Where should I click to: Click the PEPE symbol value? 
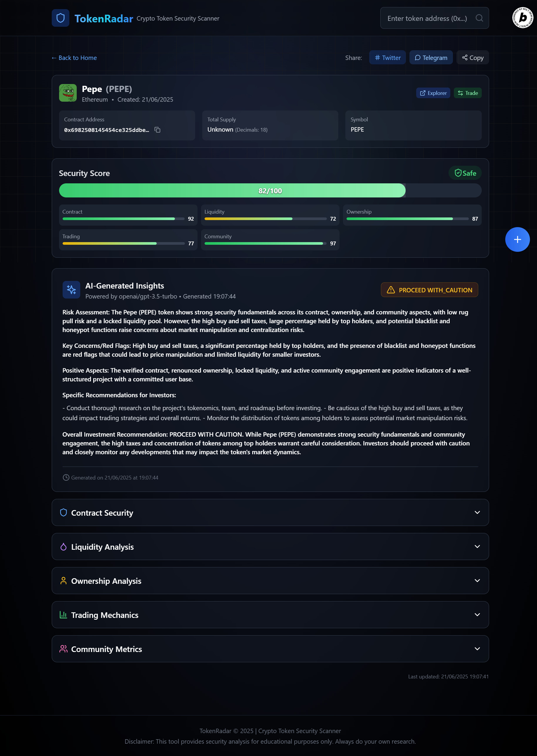[357, 130]
